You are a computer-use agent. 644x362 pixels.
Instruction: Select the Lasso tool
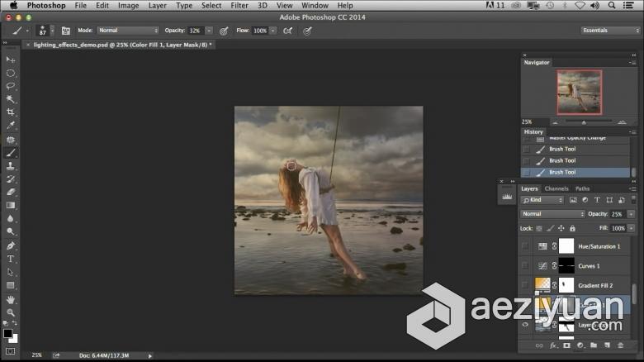click(11, 86)
